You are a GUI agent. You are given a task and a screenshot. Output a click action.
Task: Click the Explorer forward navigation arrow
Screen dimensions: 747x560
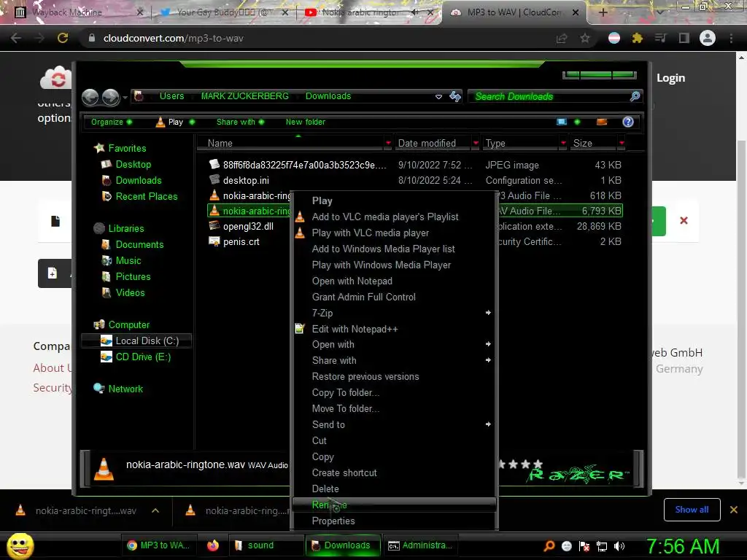(x=111, y=97)
